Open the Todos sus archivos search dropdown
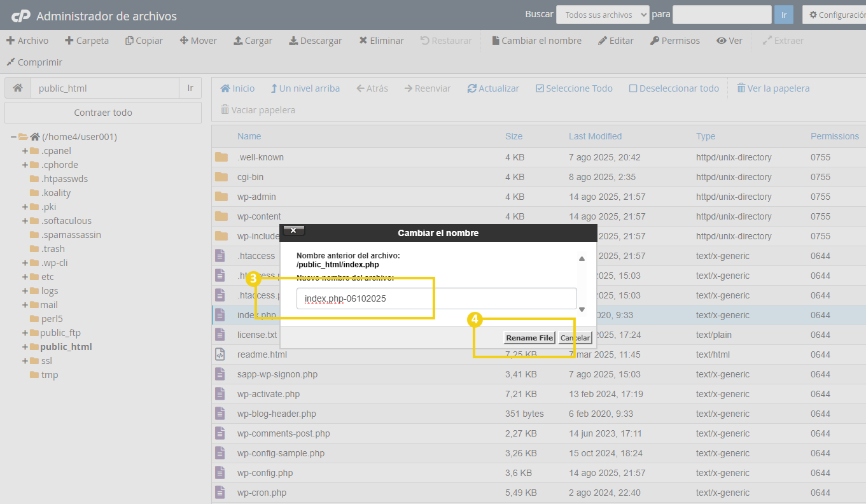The width and height of the screenshot is (866, 504). click(x=602, y=14)
